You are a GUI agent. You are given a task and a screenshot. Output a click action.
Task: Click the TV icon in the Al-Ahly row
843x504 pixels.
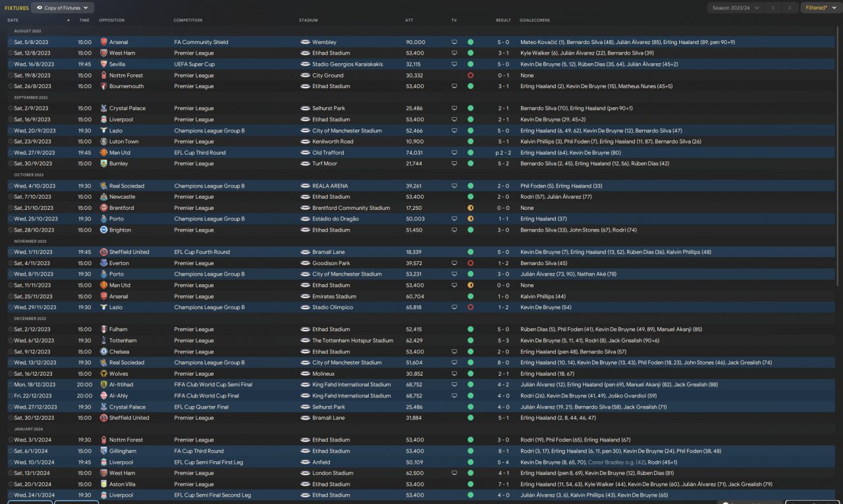[454, 396]
